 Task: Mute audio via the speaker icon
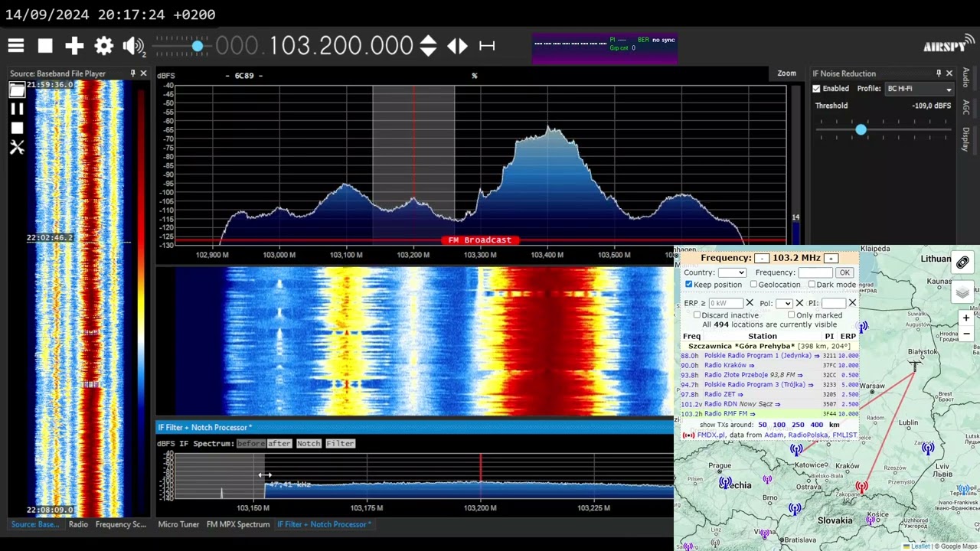pos(133,46)
